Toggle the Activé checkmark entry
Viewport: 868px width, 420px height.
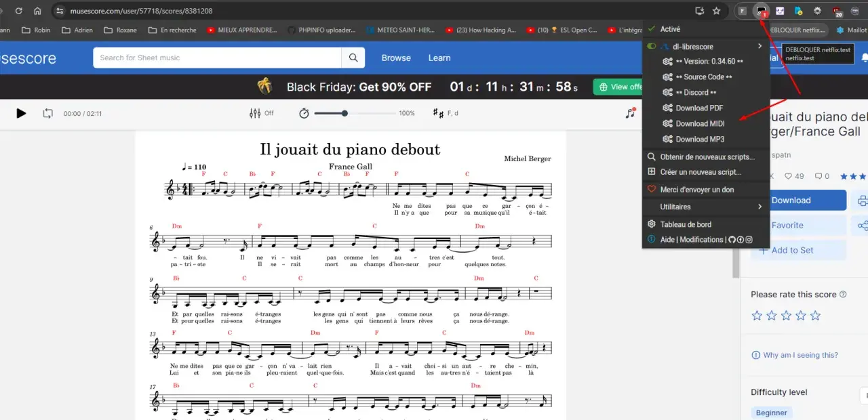(x=706, y=29)
